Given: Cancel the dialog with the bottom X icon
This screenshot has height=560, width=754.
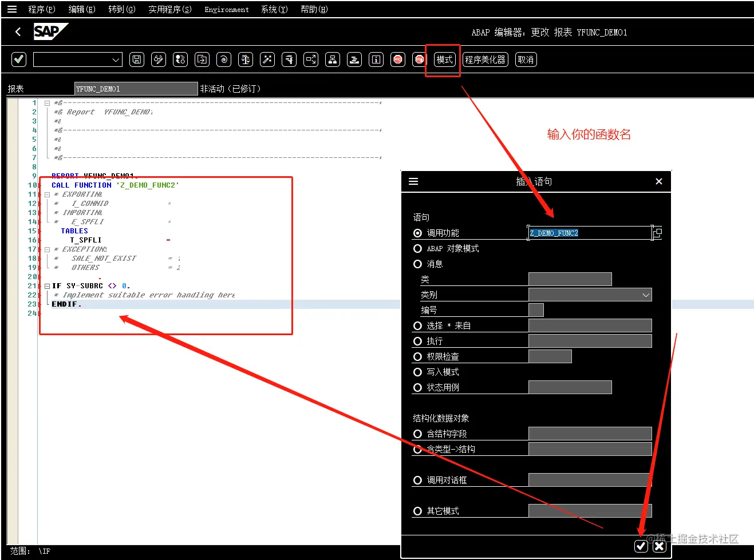Looking at the screenshot, I should tap(660, 546).
